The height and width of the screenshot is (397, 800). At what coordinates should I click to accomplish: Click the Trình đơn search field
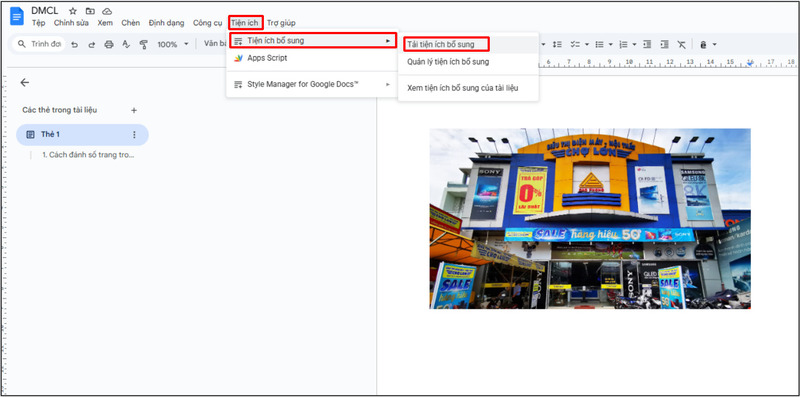tap(39, 44)
